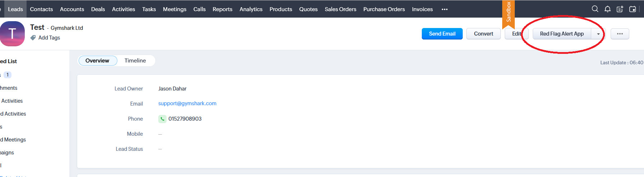This screenshot has width=644, height=177.
Task: Open more actions ellipsis next to Red Flag
Action: [620, 34]
